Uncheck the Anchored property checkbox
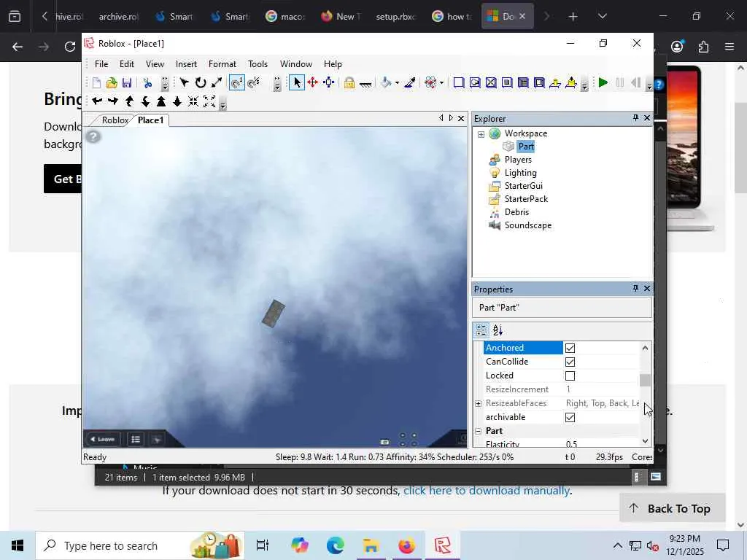747x560 pixels. 570,348
